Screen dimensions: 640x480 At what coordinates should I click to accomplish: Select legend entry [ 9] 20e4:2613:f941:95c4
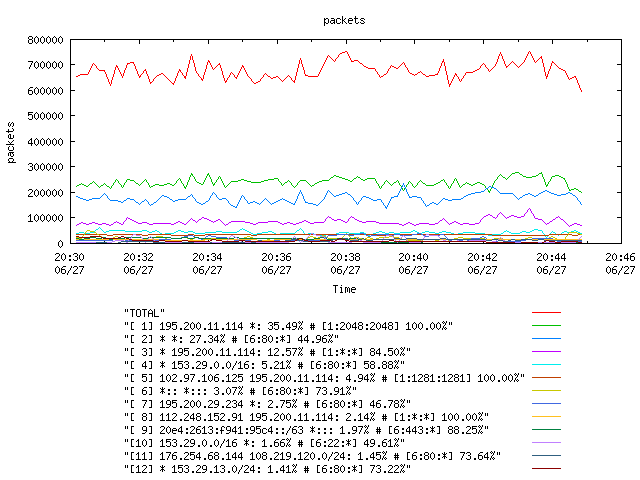306,430
